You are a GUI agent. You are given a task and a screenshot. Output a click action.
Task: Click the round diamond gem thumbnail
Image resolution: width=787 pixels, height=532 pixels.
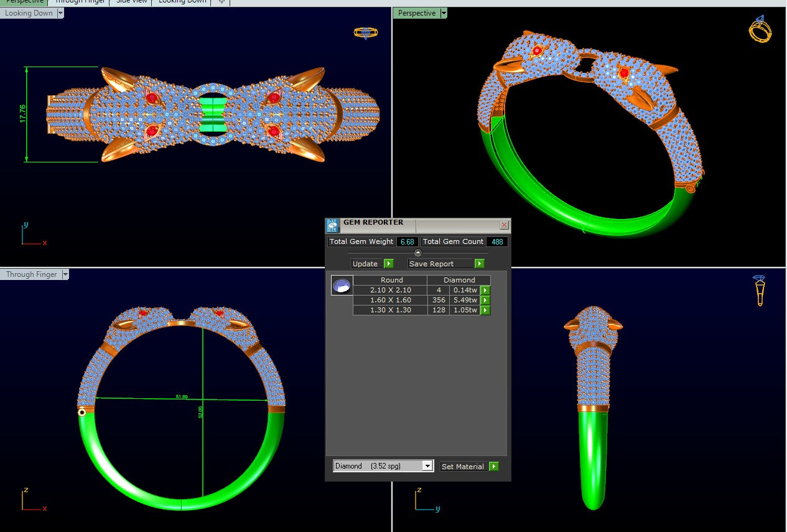tap(342, 286)
